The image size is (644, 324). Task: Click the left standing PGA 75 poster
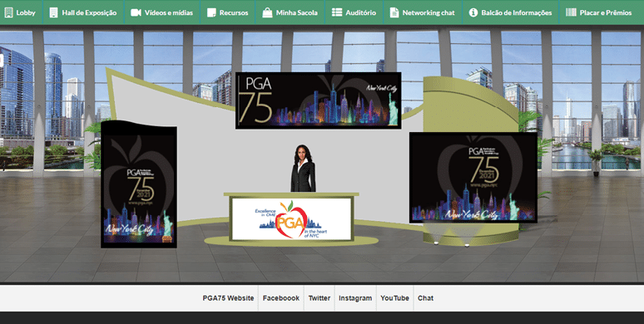[x=139, y=184]
